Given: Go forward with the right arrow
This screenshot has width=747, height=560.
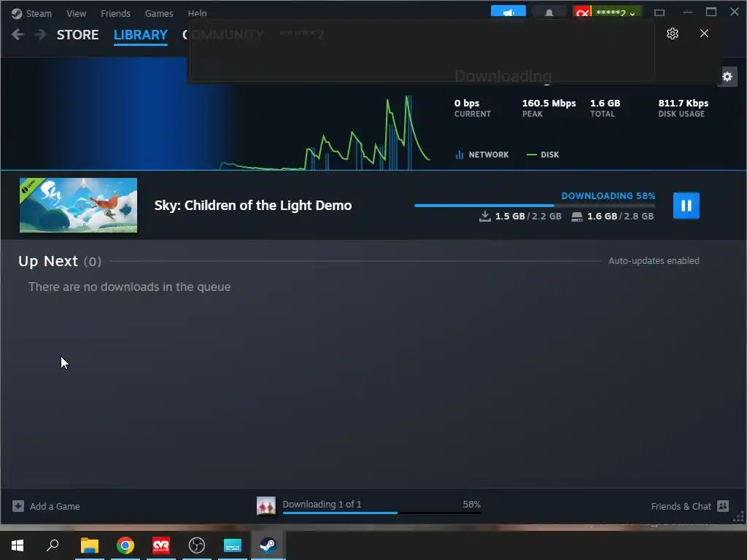Looking at the screenshot, I should [41, 34].
